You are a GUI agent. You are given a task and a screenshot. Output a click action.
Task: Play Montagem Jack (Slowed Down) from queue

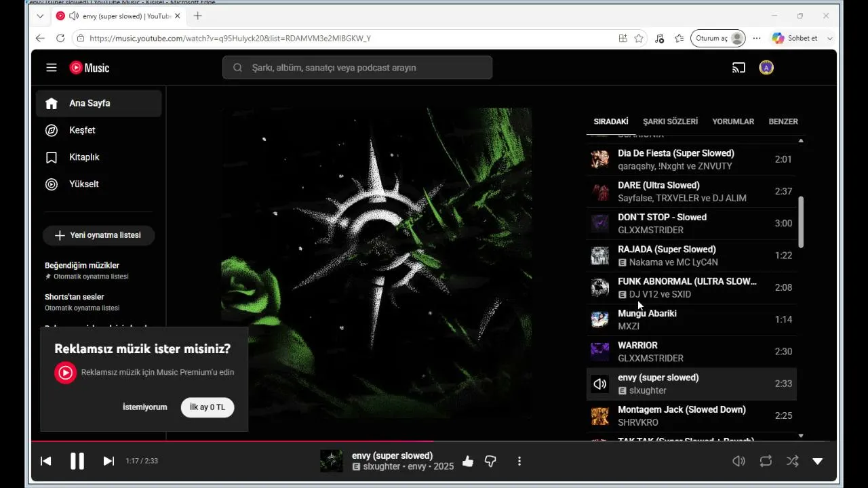(691, 416)
